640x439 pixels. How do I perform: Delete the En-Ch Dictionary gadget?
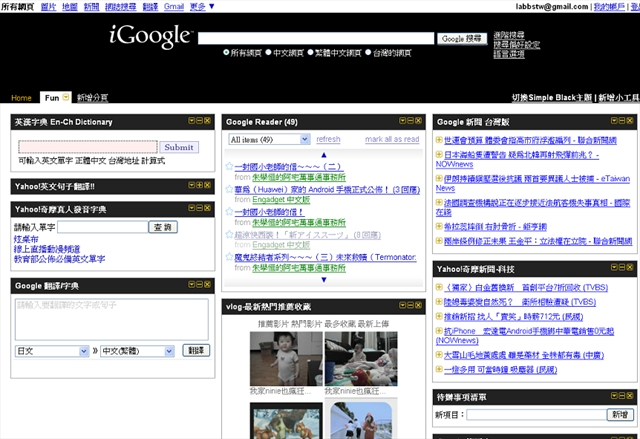tap(207, 120)
